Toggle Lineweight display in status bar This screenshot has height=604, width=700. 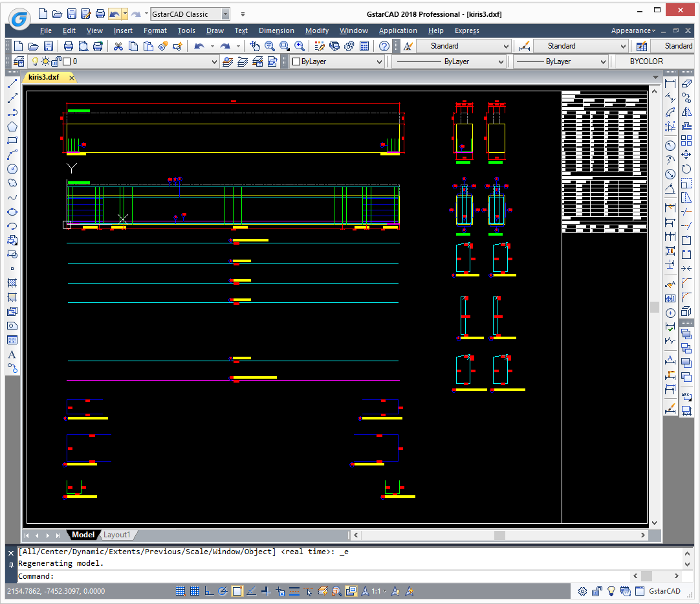click(x=294, y=591)
